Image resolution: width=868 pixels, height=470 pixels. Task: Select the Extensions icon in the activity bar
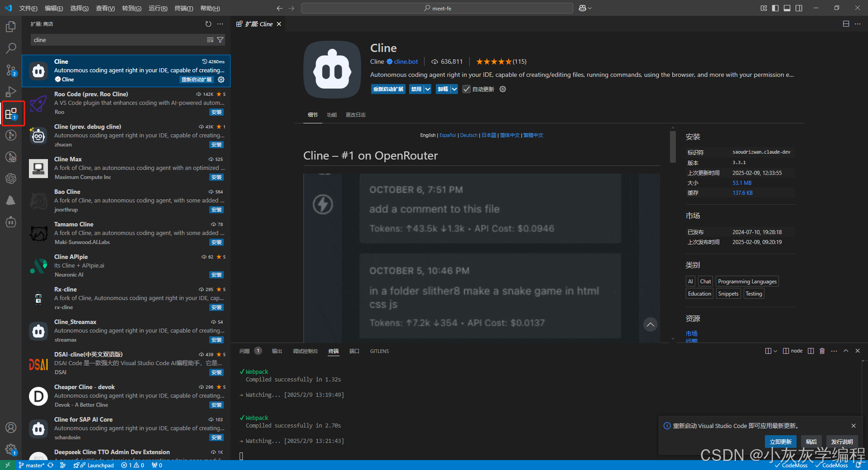tap(11, 113)
